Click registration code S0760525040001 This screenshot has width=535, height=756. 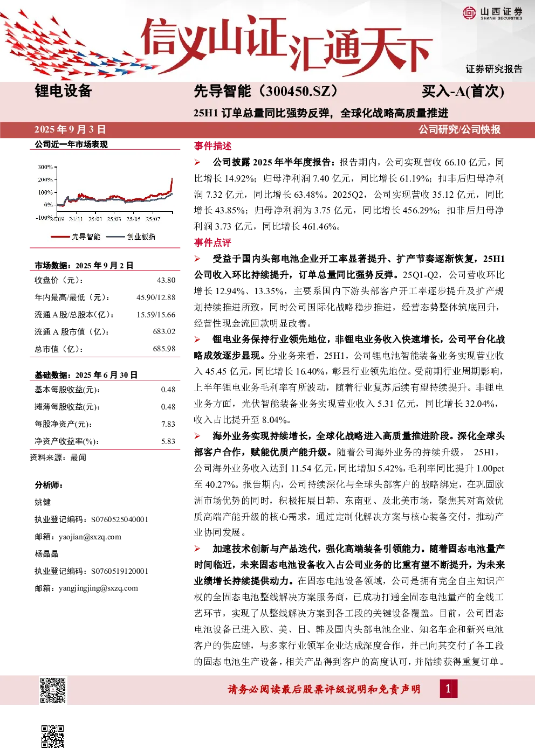click(119, 519)
